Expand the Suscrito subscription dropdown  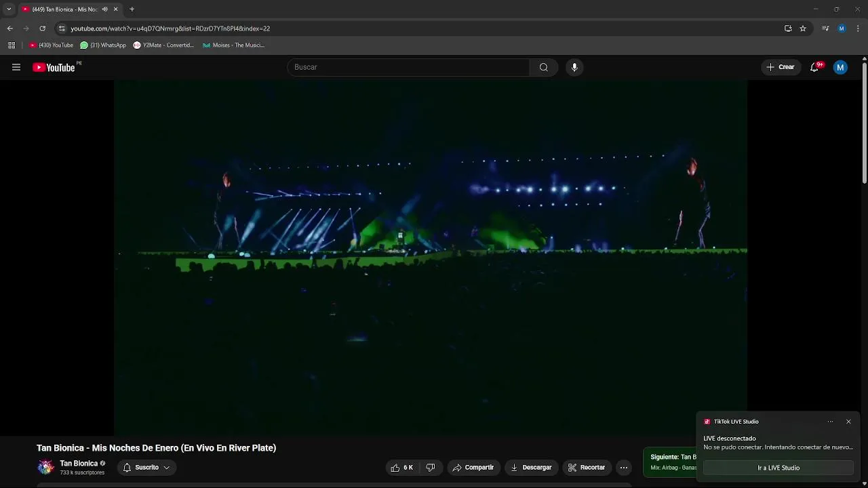click(146, 468)
